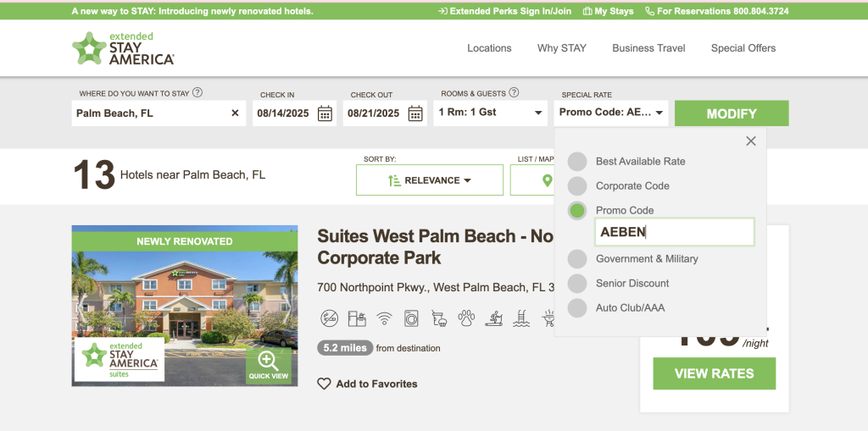Image resolution: width=868 pixels, height=431 pixels.
Task: Click the sort order icon beside Relevance
Action: pos(394,180)
